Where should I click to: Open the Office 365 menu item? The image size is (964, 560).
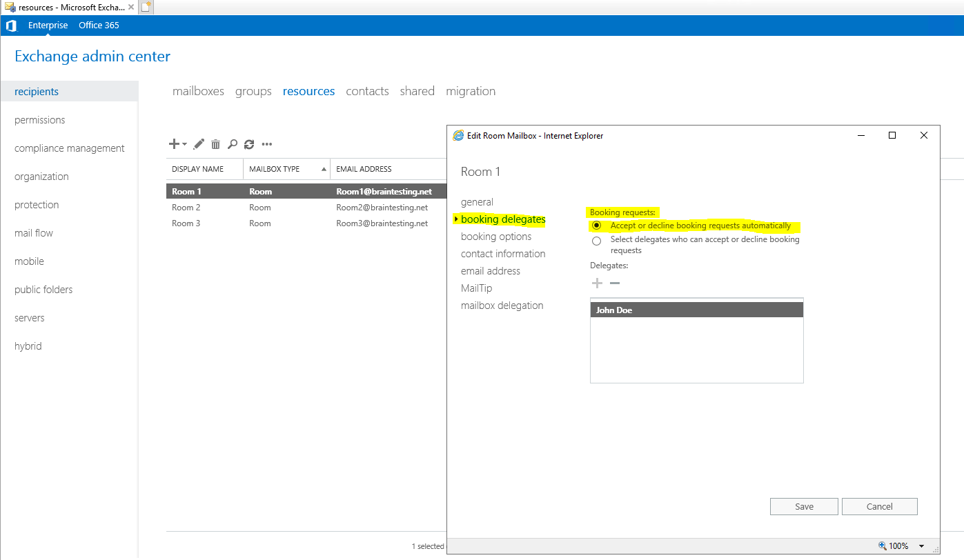[99, 25]
